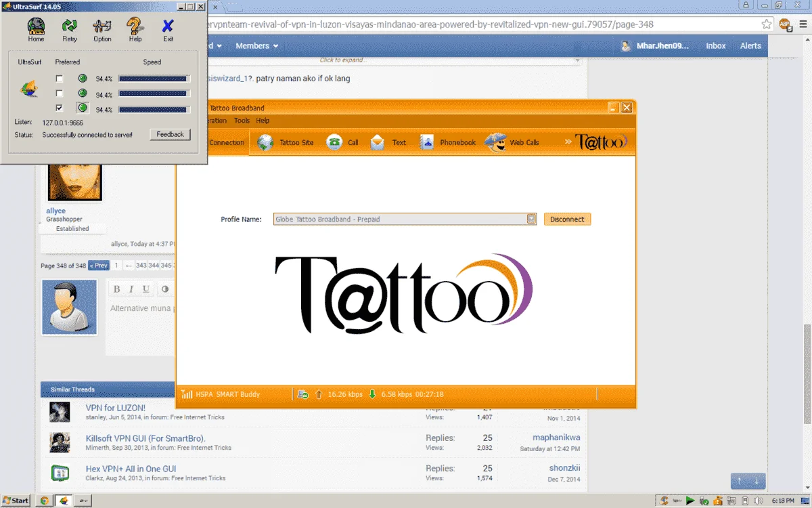Open the Tattoo Site globe icon
The height and width of the screenshot is (508, 812).
coord(265,142)
